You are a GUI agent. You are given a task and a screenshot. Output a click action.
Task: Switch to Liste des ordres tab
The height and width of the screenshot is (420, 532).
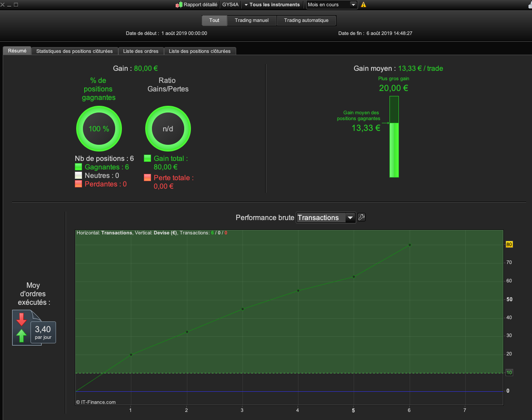tap(141, 51)
